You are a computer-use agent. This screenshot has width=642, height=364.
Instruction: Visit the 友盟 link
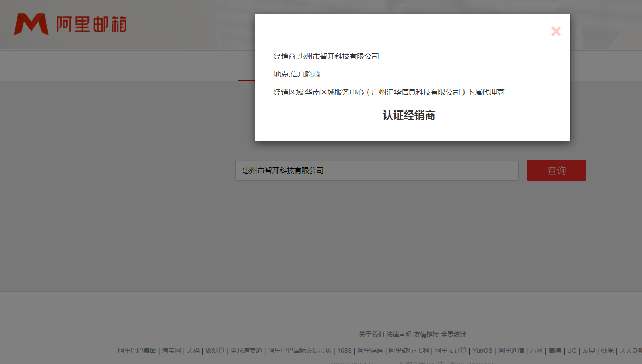[x=589, y=351]
